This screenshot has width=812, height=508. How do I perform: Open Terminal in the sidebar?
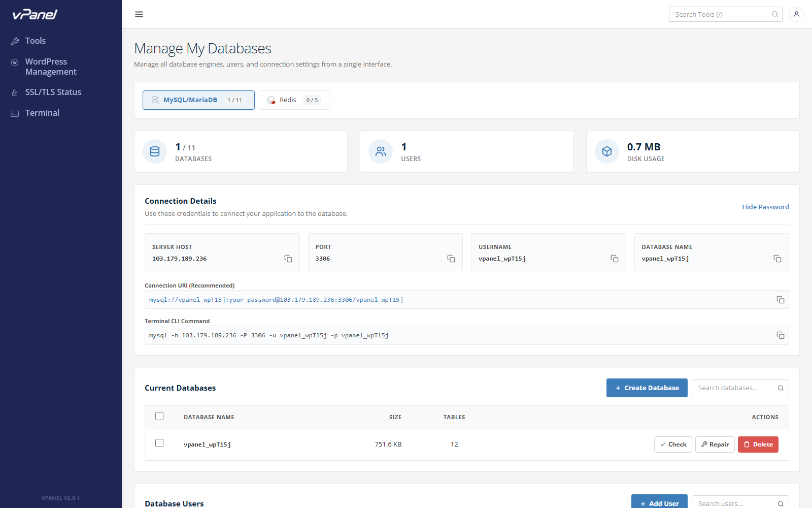point(42,113)
